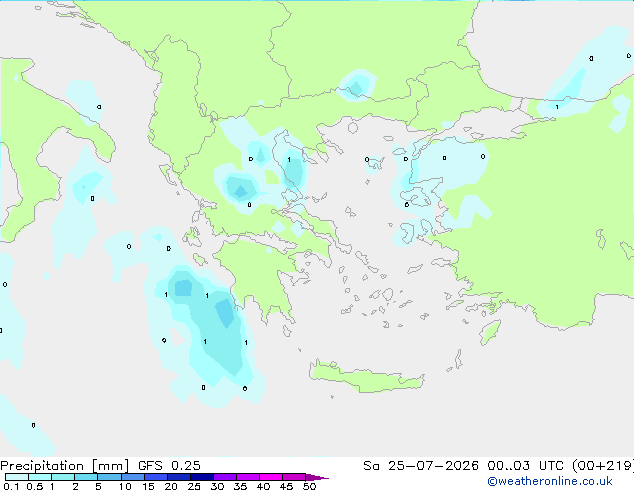Click the legend label "10"

pos(125,486)
